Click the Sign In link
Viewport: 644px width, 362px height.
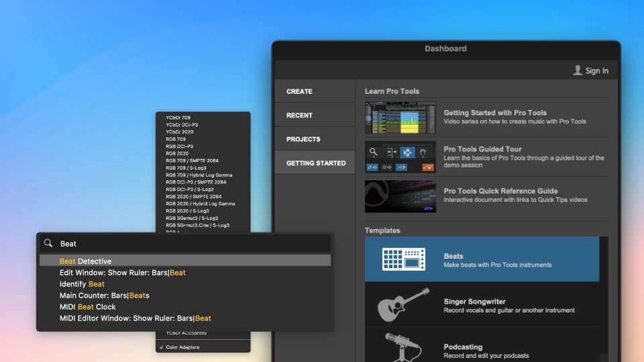coord(597,70)
